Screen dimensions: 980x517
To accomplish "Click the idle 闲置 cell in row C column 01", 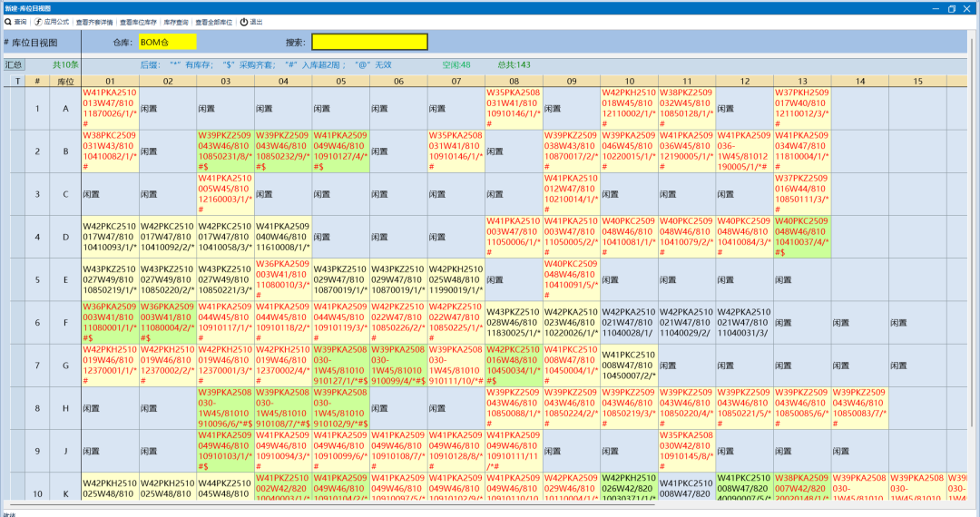I will tap(110, 194).
